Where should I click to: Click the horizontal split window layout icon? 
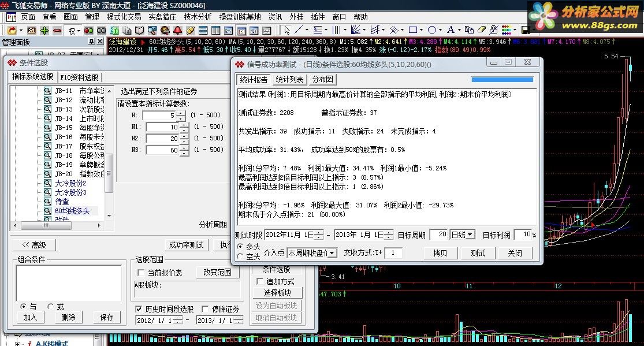[203, 31]
